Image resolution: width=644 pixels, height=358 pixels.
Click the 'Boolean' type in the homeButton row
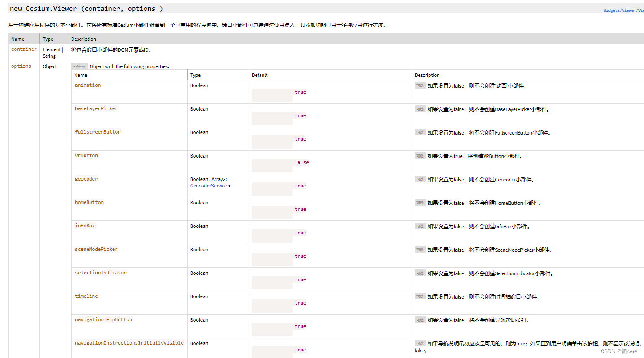(x=199, y=203)
